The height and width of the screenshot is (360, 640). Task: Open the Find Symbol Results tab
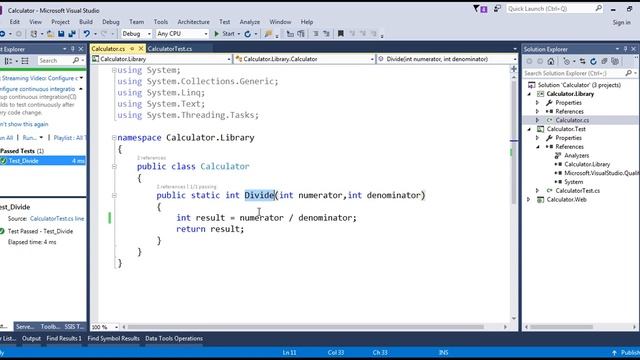[x=113, y=338]
